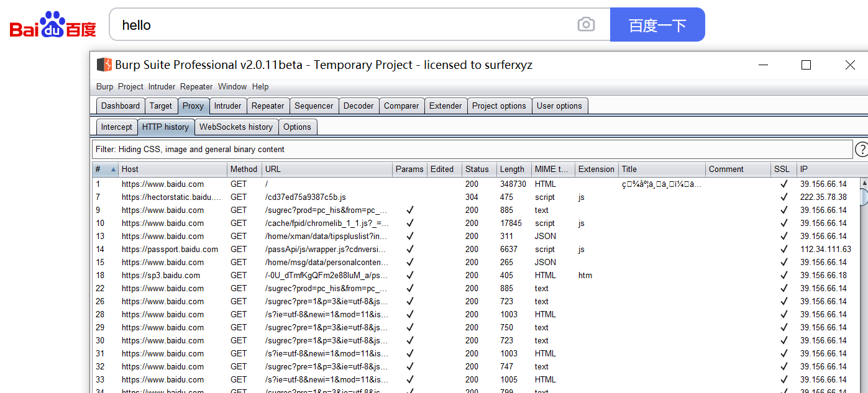Select the HTTP history sub-tab
The width and height of the screenshot is (868, 393).
click(165, 127)
